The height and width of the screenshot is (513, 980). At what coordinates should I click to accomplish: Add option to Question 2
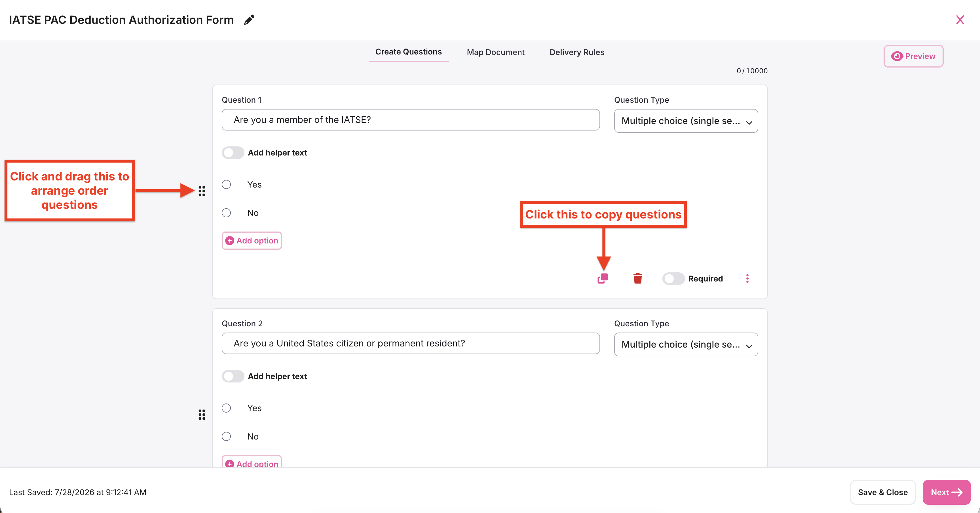252,462
